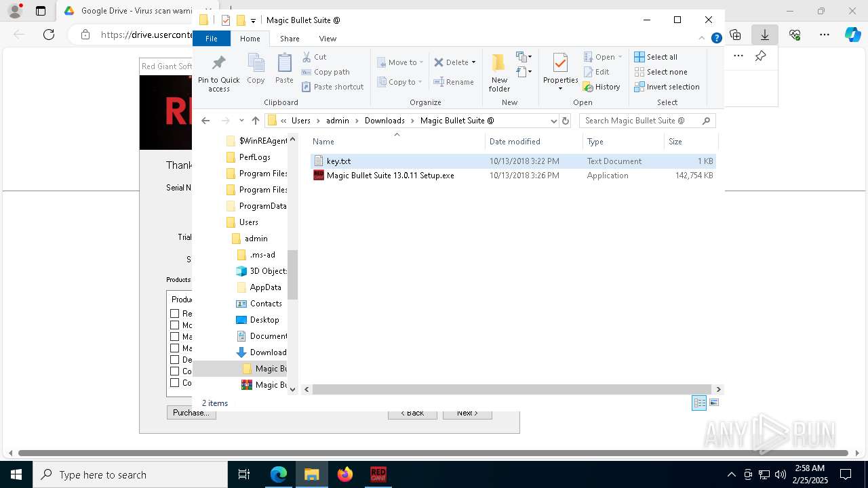Switch to the View ribbon tab
The image size is (868, 488).
pos(328,39)
